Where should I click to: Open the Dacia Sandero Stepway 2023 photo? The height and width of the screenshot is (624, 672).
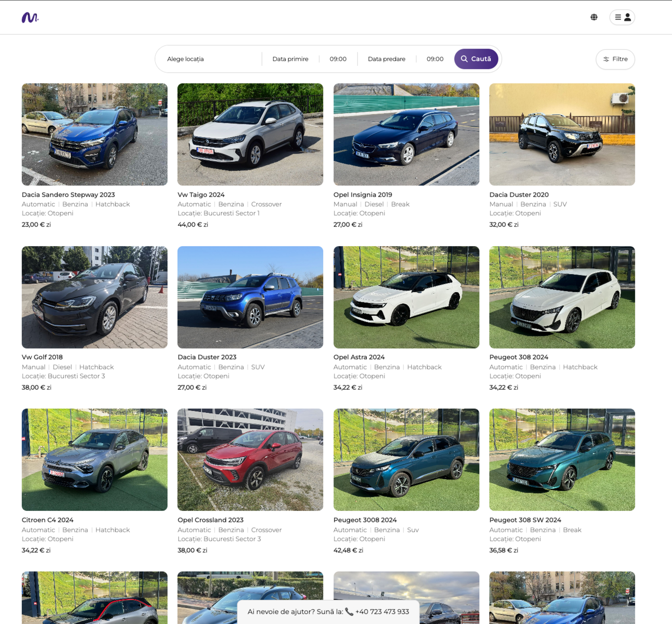pyautogui.click(x=94, y=134)
